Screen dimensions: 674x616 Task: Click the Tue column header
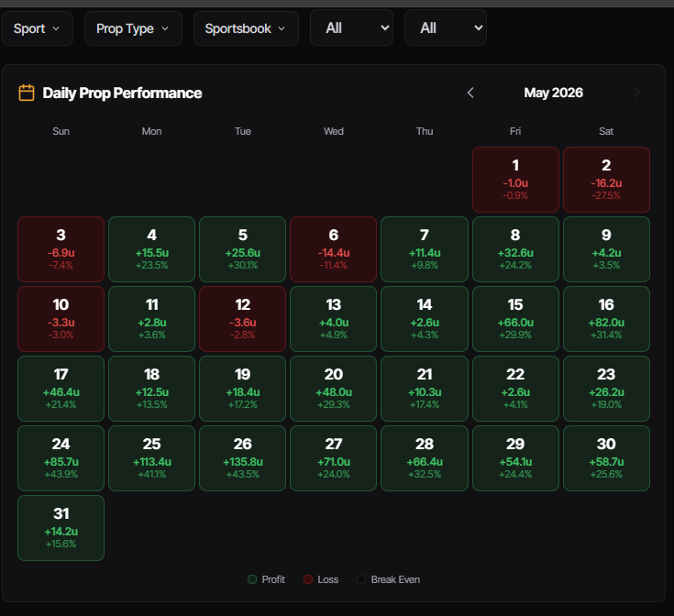coord(242,131)
